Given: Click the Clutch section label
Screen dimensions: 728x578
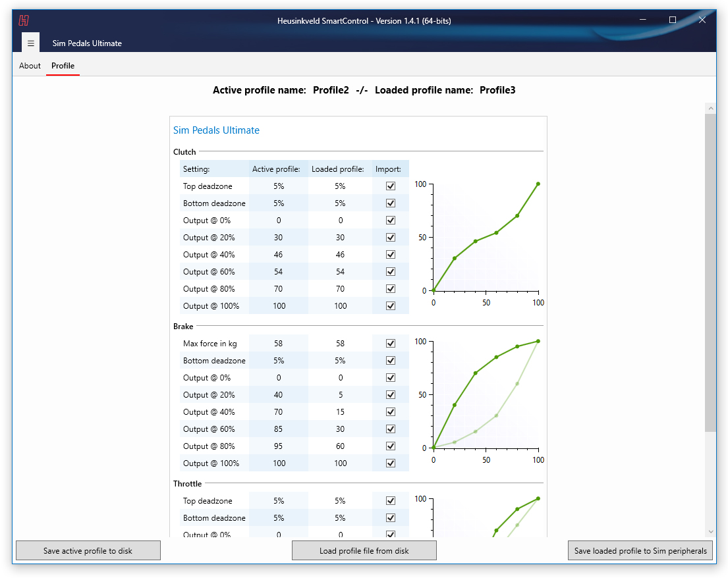Looking at the screenshot, I should tap(184, 151).
